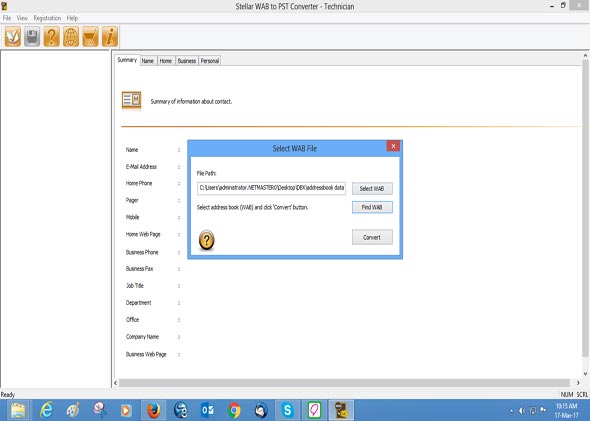Click the contact card summary icon
The height and width of the screenshot is (421, 590).
pyautogui.click(x=131, y=100)
